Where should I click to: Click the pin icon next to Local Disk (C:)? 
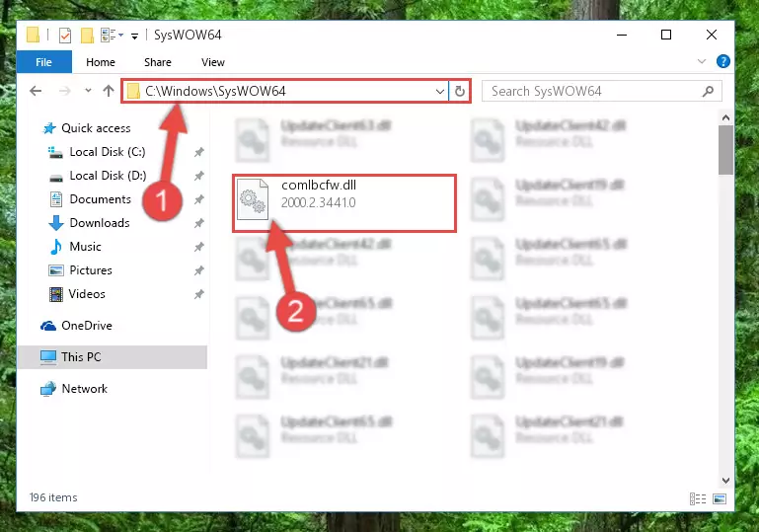click(x=198, y=152)
